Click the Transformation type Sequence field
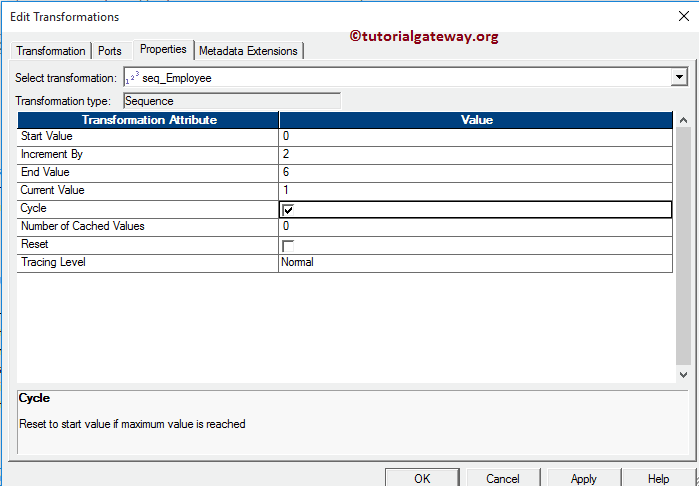This screenshot has height=486, width=699. point(232,101)
